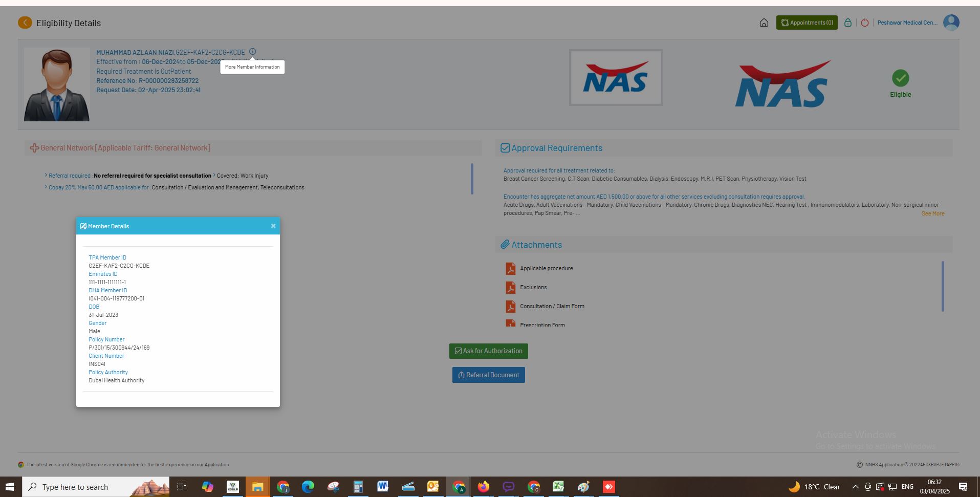Image resolution: width=980 pixels, height=497 pixels.
Task: Click the red power logout icon
Action: 864,23
